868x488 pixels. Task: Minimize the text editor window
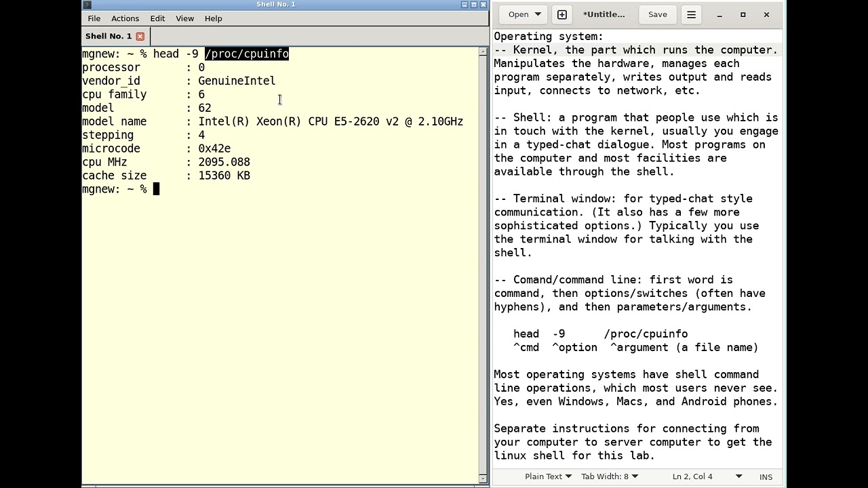719,14
